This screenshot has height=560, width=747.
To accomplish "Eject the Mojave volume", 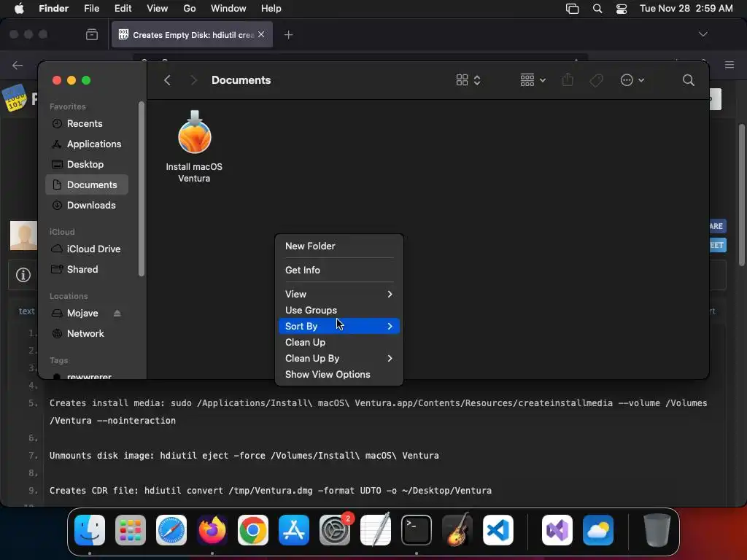I will tap(117, 314).
